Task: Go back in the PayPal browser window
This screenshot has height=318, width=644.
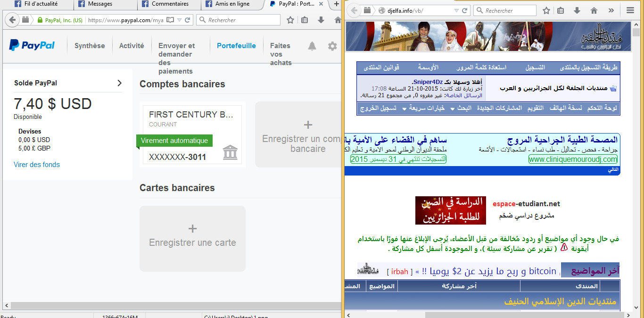Action: tap(12, 20)
